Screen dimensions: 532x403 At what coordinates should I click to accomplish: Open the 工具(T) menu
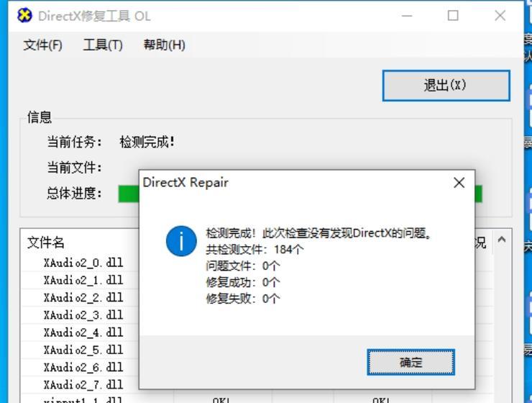click(103, 45)
